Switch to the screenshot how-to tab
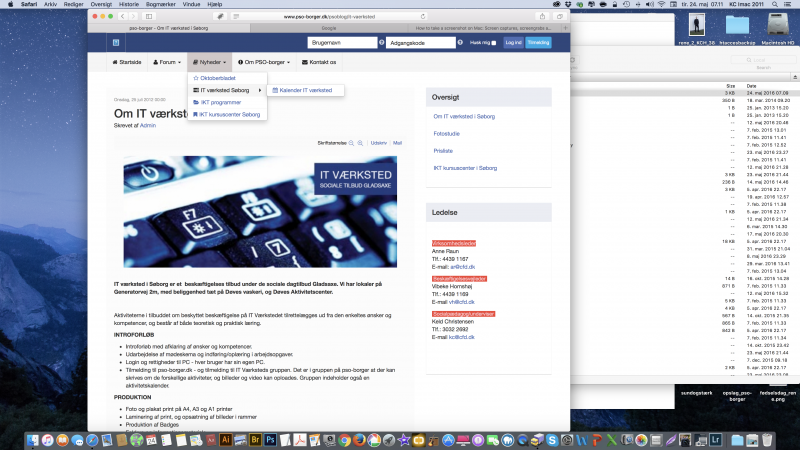 pos(484,28)
